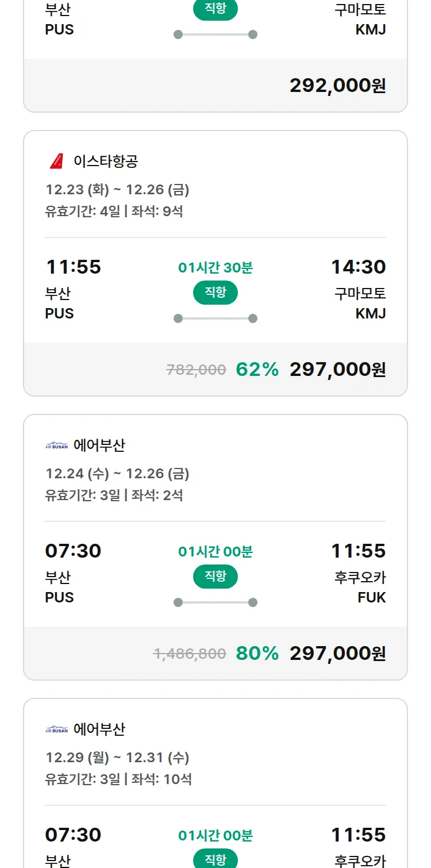The image size is (431, 868).
Task: Click the FUK airport code on the 12.24 flight
Action: point(371,598)
